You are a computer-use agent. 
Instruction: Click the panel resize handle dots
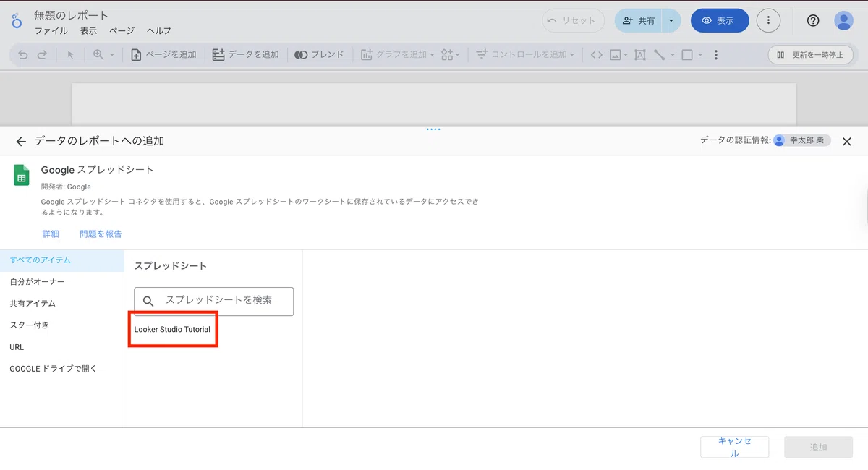(433, 129)
